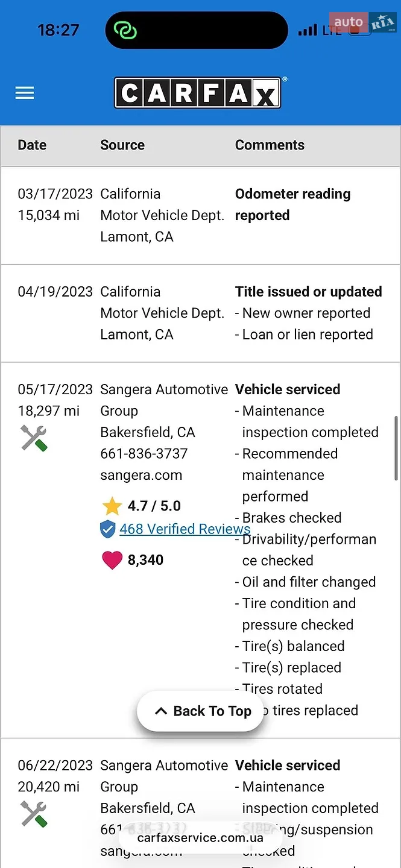Tap the 03/17/2023 odometer reading row
This screenshot has width=401, height=868.
200,215
